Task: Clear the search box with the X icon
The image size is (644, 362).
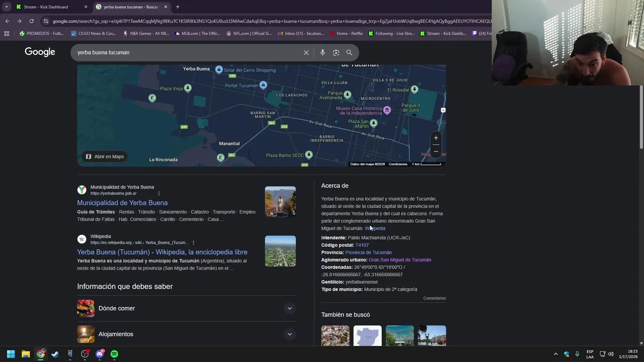Action: click(306, 52)
